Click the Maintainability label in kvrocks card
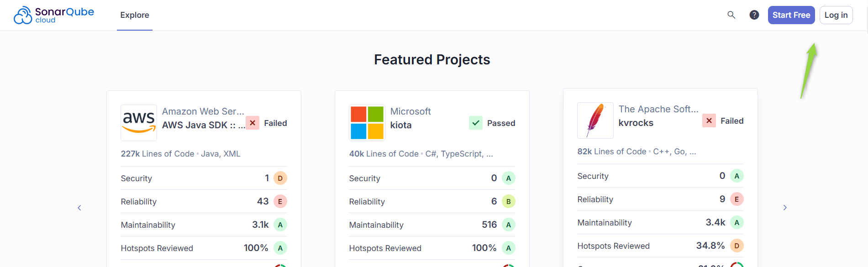The image size is (868, 267). (x=605, y=223)
